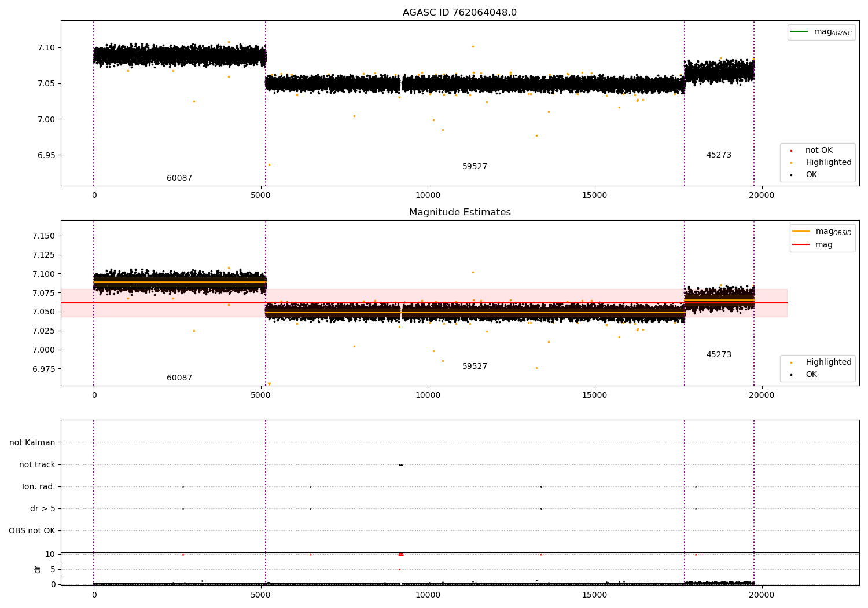Click 'not OK' legend entry
Viewport: 868px width, 608px height.
click(819, 151)
